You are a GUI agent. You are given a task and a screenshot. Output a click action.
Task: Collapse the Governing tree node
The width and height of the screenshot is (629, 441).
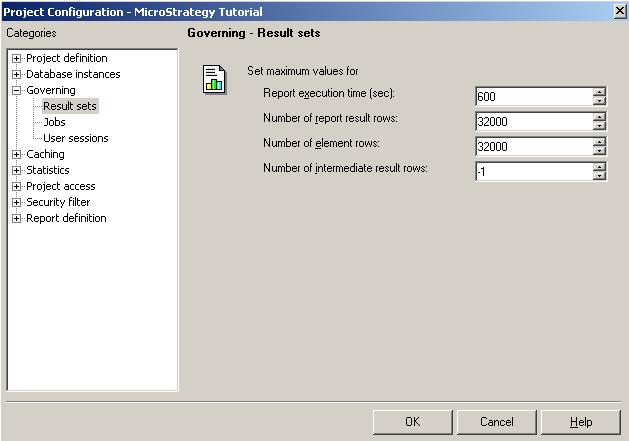coord(16,91)
